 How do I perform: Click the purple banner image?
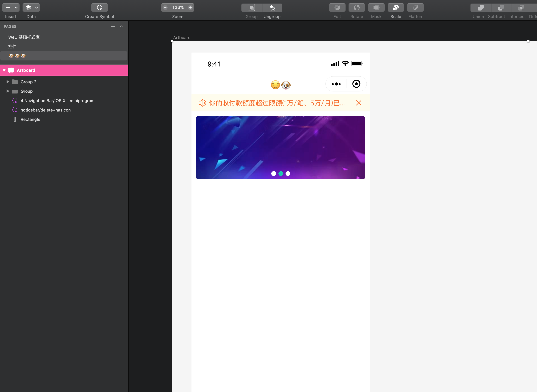coord(281,148)
